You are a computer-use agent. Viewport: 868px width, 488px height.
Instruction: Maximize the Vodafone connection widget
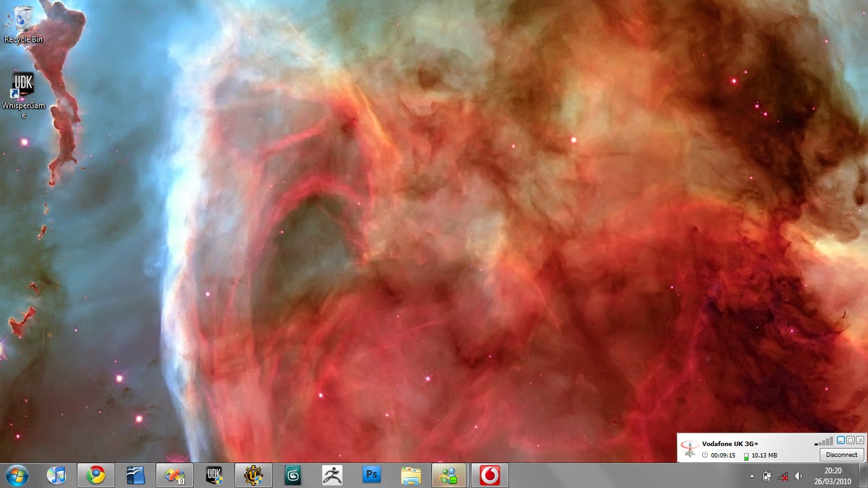click(850, 440)
